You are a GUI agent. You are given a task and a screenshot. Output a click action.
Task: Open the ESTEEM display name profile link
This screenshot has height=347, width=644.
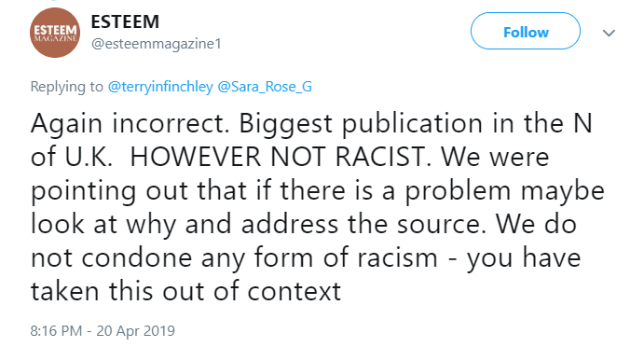[125, 21]
